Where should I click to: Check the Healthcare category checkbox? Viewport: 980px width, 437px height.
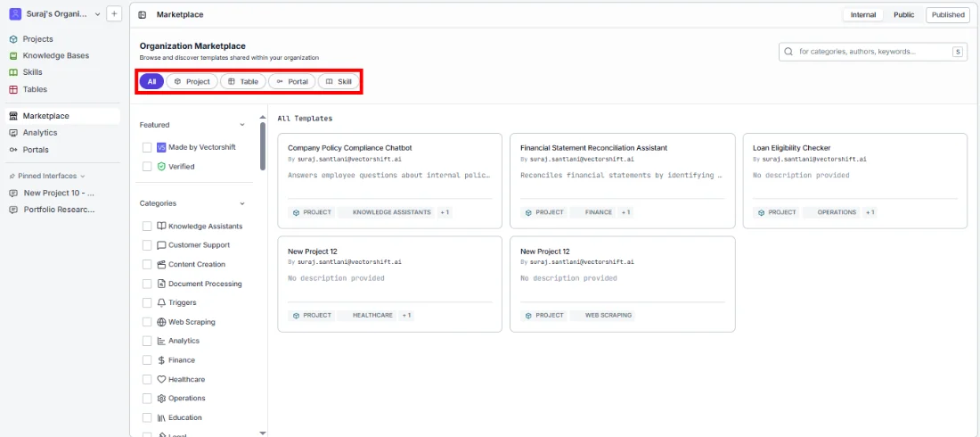click(147, 379)
